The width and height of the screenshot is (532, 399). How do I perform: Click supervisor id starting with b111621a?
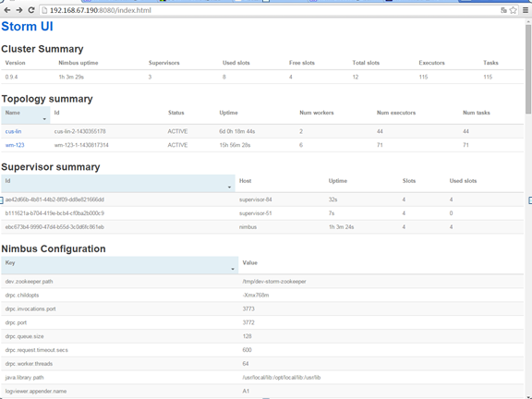54,213
